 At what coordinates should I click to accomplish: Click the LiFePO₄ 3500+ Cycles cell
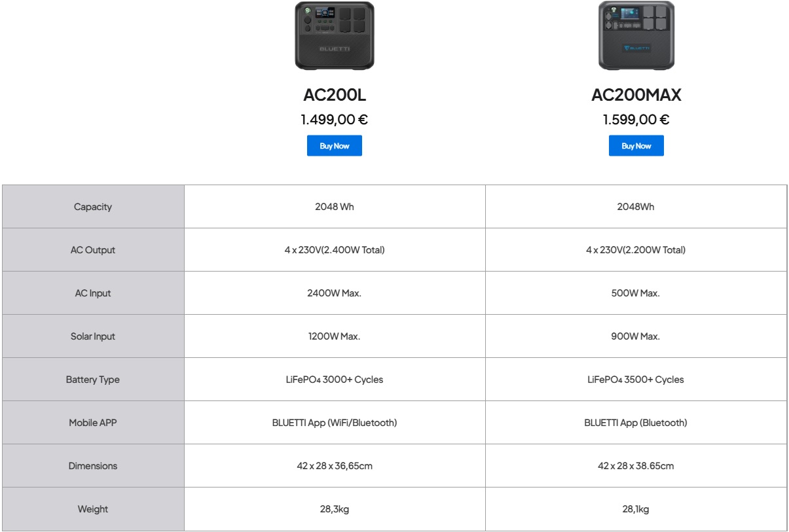click(x=636, y=380)
